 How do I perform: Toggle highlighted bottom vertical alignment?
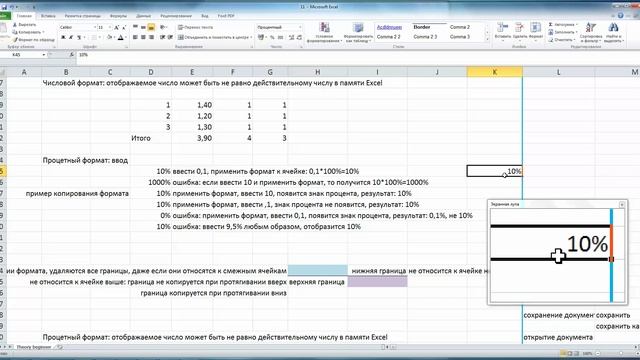151,27
